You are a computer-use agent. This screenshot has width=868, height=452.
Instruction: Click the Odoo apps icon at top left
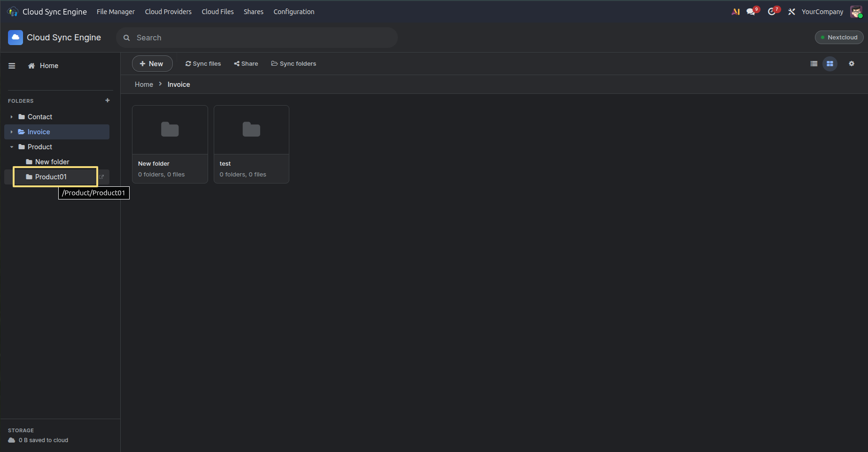[x=13, y=12]
